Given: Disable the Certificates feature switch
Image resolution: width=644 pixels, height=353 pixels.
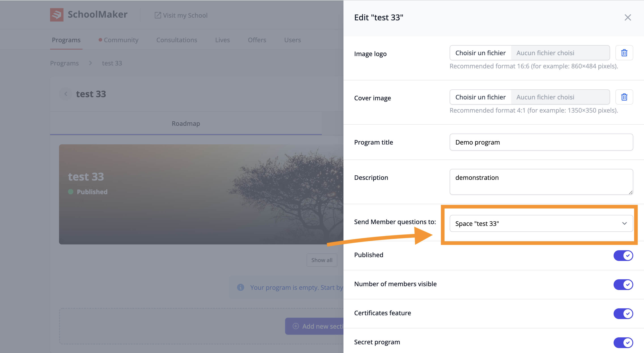Looking at the screenshot, I should pos(623,313).
